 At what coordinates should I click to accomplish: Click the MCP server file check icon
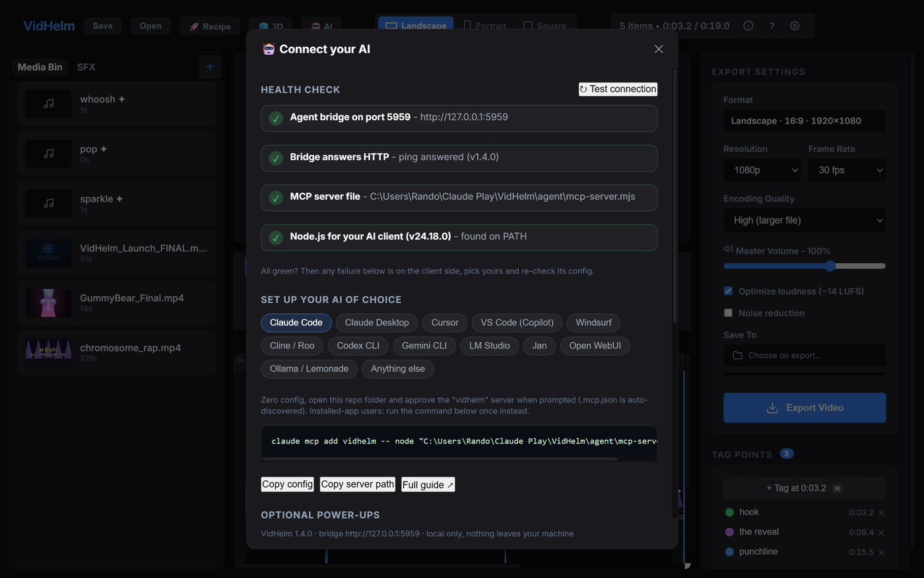click(276, 197)
